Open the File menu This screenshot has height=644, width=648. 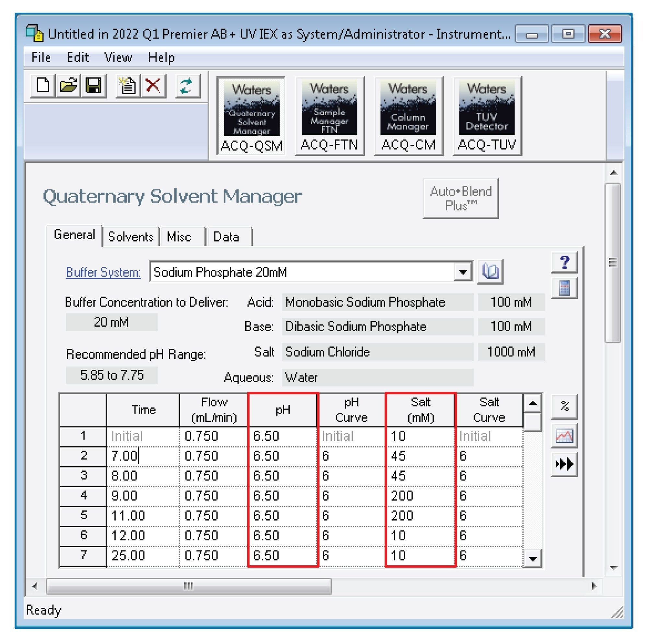click(41, 57)
